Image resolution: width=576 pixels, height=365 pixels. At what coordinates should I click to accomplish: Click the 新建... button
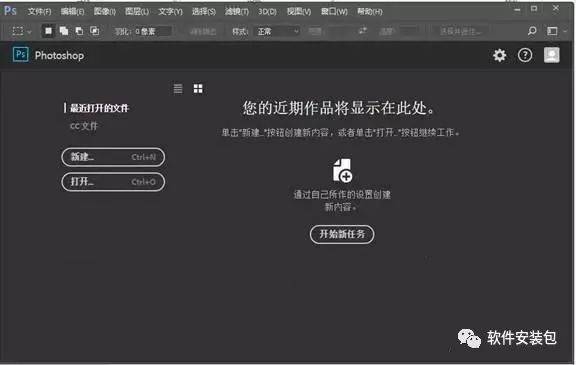(113, 157)
